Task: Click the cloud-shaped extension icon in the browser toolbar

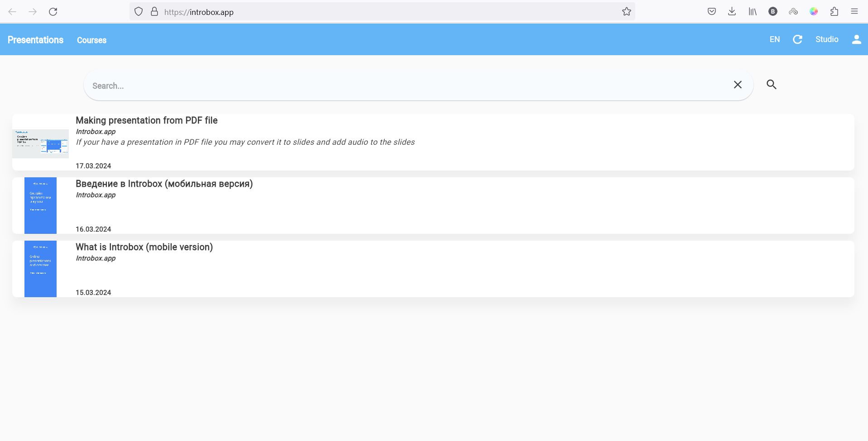Action: pyautogui.click(x=793, y=12)
